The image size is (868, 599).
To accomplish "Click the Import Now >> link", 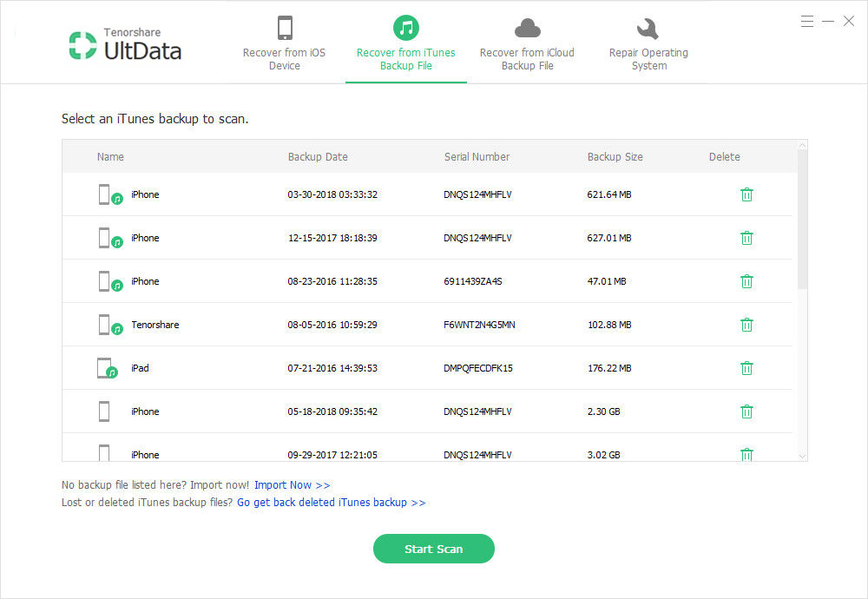I will coord(293,485).
